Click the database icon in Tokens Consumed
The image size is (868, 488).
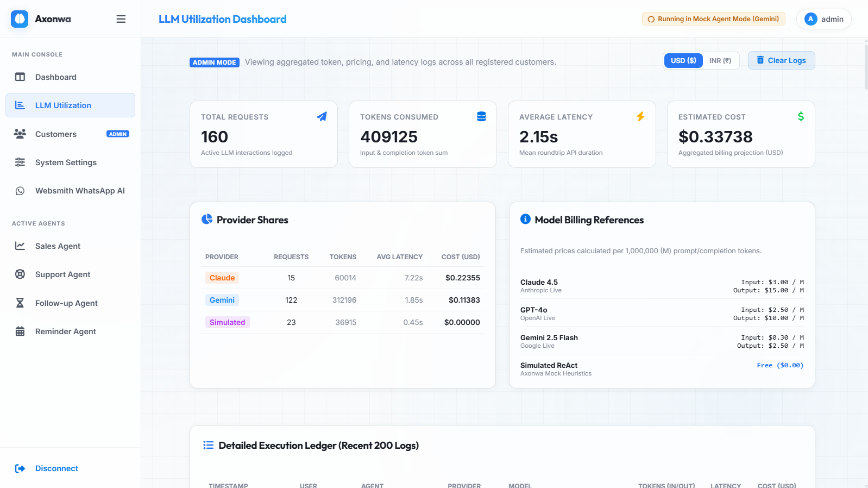point(481,116)
